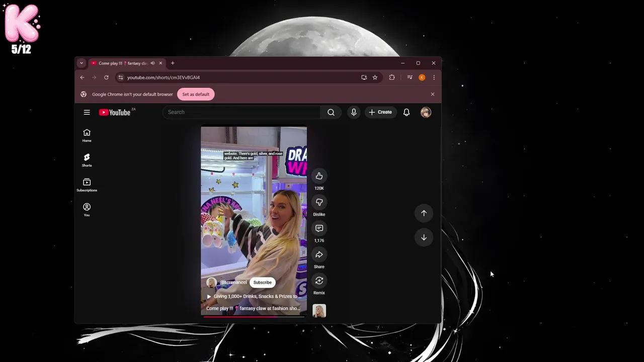Open the notifications bell
The height and width of the screenshot is (362, 644).
pyautogui.click(x=407, y=112)
